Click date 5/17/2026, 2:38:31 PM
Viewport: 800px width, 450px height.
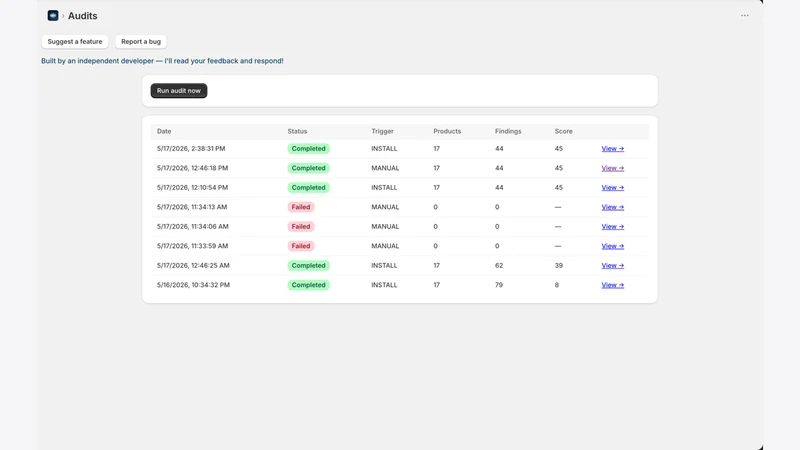tap(191, 149)
